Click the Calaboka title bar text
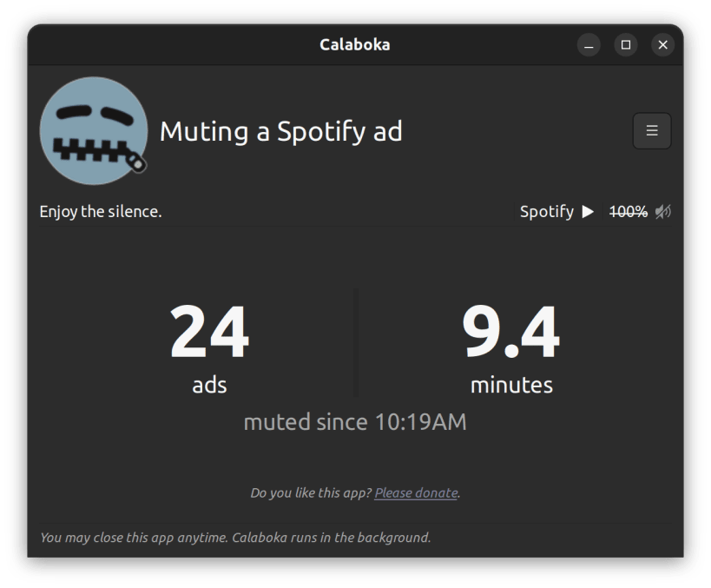Image resolution: width=711 pixels, height=588 pixels. [355, 45]
